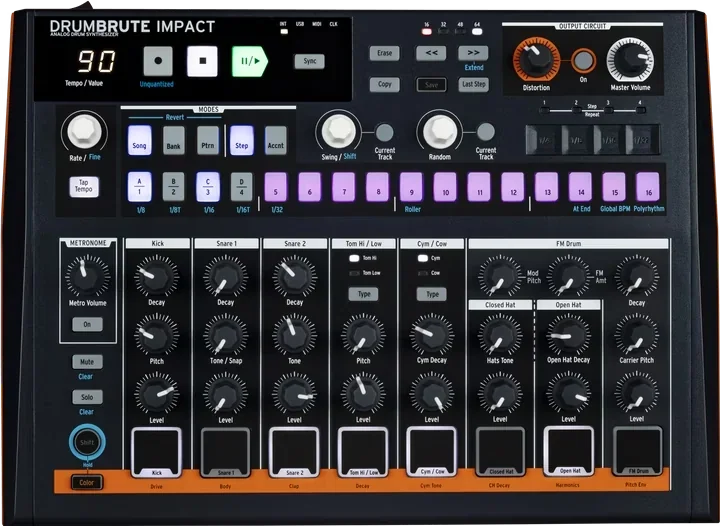
Task: Click the Tap Tempo button
Action: 84,187
